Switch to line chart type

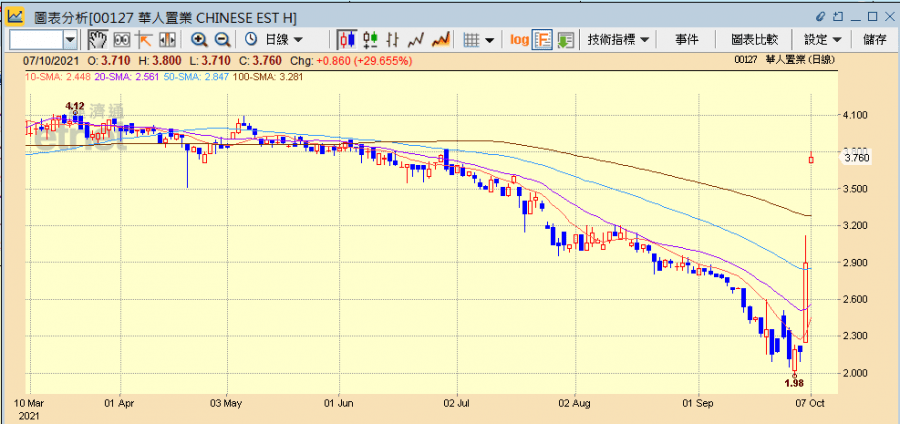pos(416,39)
